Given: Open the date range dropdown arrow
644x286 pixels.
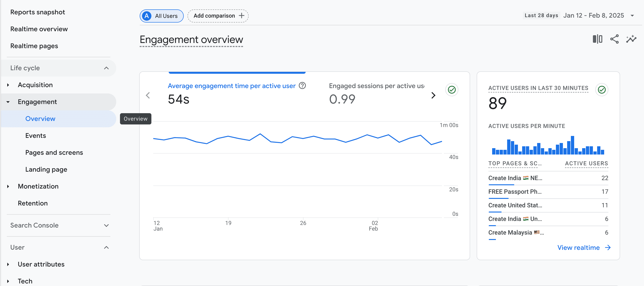Looking at the screenshot, I should (x=632, y=16).
